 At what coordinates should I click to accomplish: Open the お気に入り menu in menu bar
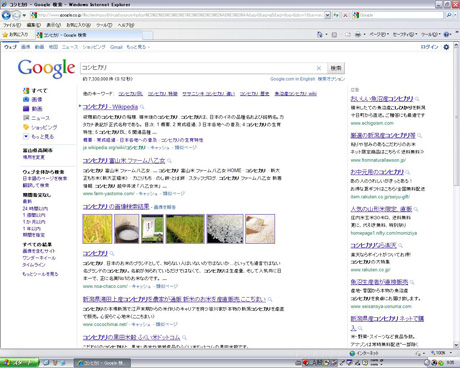(x=78, y=25)
